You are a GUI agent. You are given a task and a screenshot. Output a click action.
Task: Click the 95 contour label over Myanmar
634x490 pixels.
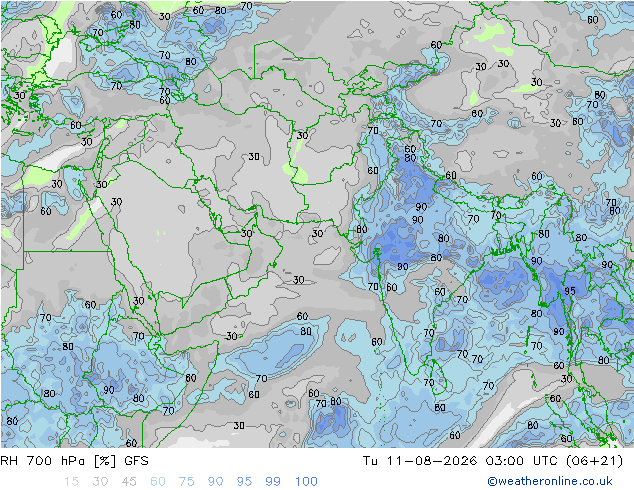[x=570, y=291]
